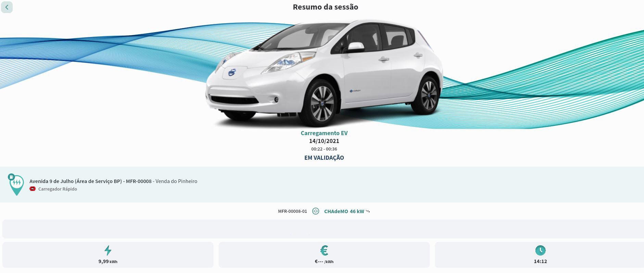Image resolution: width=644 pixels, height=273 pixels.
Task: Click the Carregamento EV heading
Action: (x=324, y=133)
